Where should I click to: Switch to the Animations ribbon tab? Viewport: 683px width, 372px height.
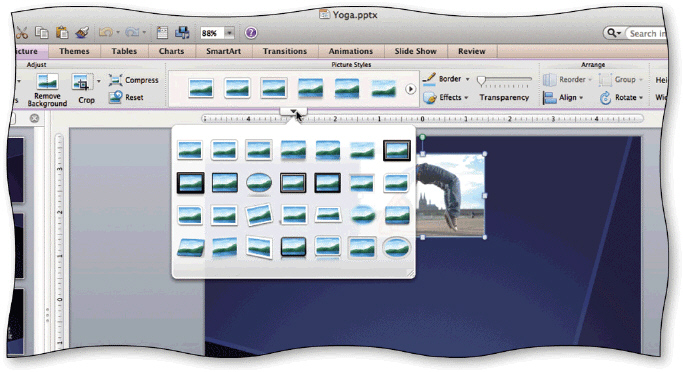(x=351, y=51)
